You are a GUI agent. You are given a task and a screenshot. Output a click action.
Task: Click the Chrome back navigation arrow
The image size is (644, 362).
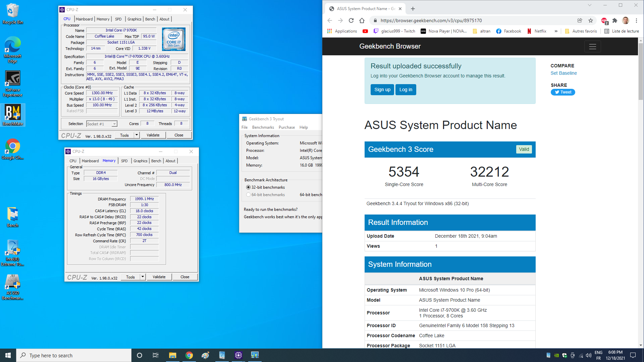click(330, 20)
